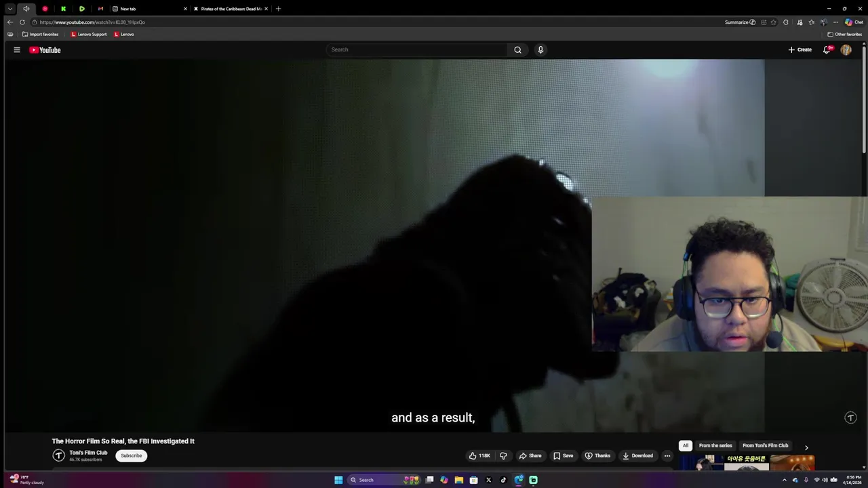Open TikTok from taskbar
Image resolution: width=868 pixels, height=488 pixels.
pos(503,480)
